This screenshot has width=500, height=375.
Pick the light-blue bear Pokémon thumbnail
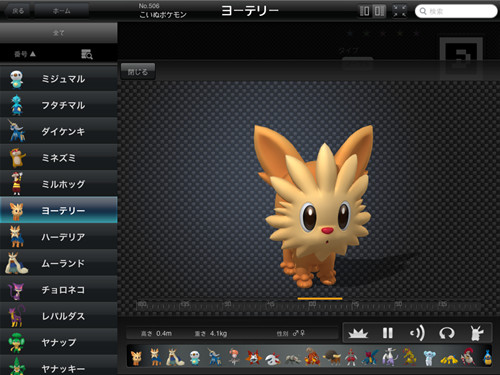pyautogui.click(x=429, y=358)
